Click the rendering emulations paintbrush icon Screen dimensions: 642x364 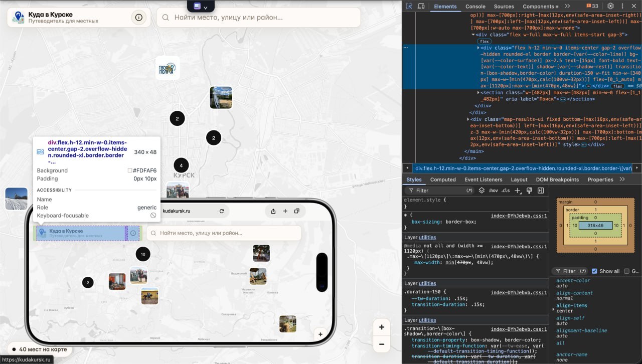click(529, 191)
